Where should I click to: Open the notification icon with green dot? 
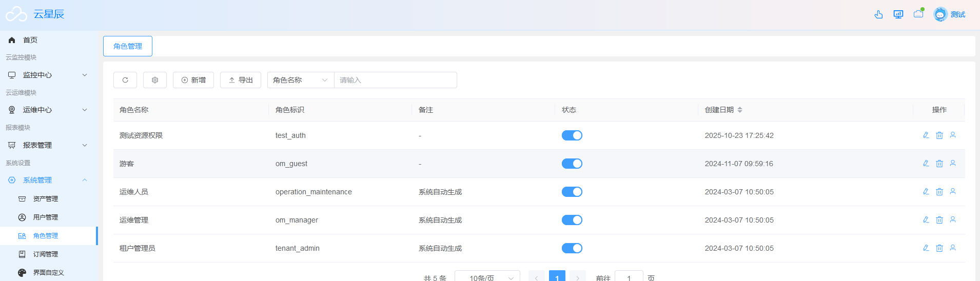(918, 14)
